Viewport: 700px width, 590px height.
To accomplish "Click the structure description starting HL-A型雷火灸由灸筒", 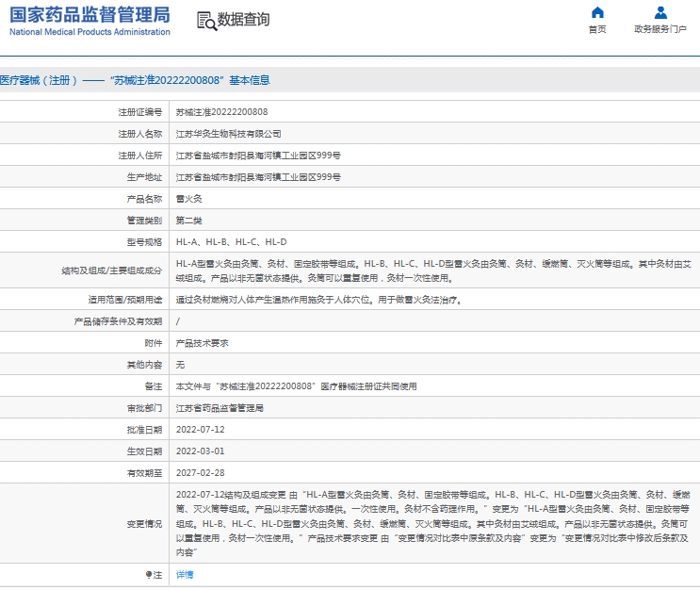I will pyautogui.click(x=433, y=270).
